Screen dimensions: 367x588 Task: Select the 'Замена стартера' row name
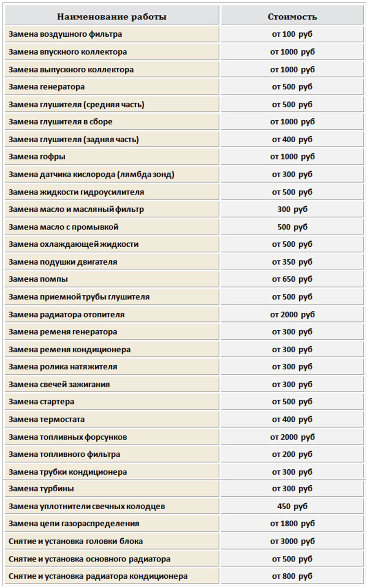click(41, 402)
